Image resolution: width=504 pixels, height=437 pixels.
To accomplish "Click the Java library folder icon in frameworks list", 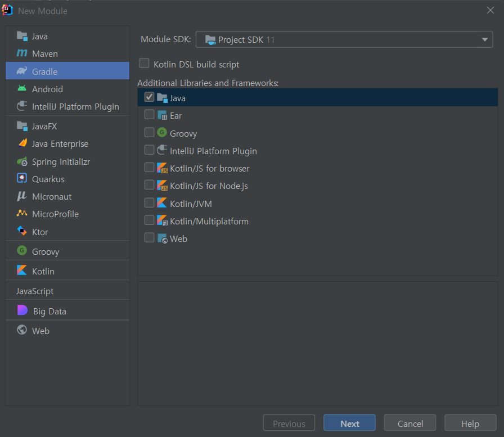I will point(163,98).
